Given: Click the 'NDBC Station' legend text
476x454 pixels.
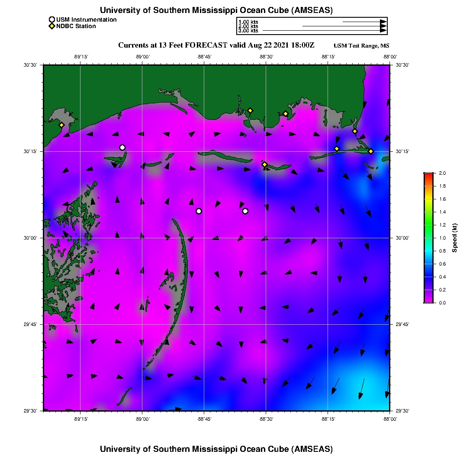Looking at the screenshot, I should (x=76, y=26).
